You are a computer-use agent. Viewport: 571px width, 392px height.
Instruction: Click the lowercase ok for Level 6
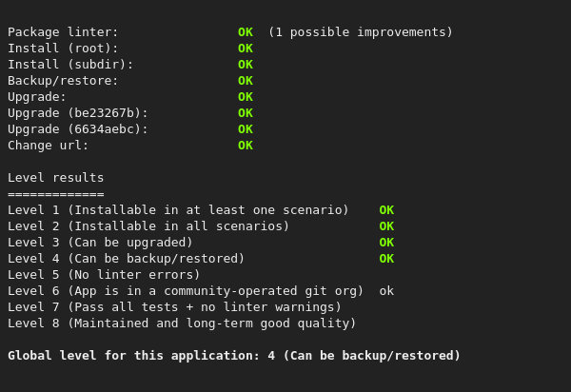tap(386, 291)
